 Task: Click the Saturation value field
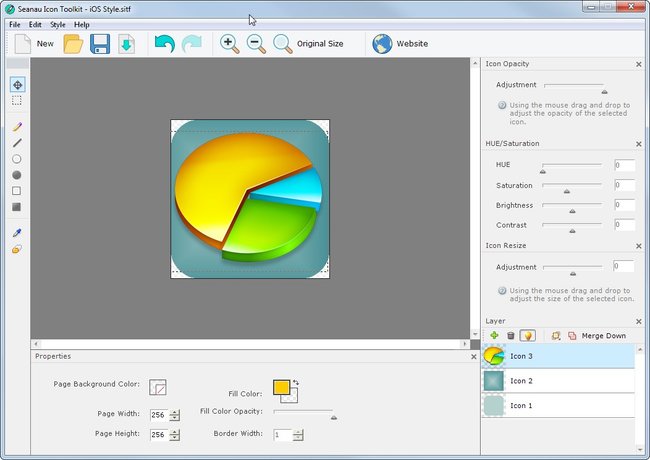625,185
